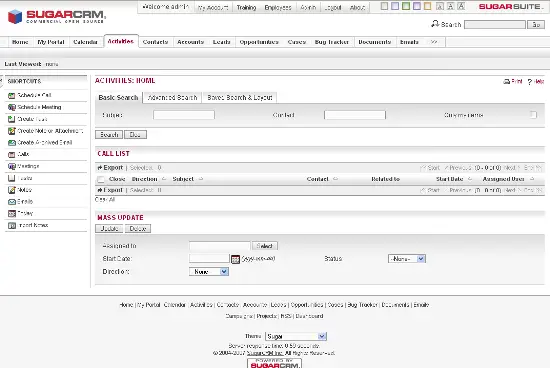Open the Activities module tab
The image size is (550, 368).
(121, 41)
